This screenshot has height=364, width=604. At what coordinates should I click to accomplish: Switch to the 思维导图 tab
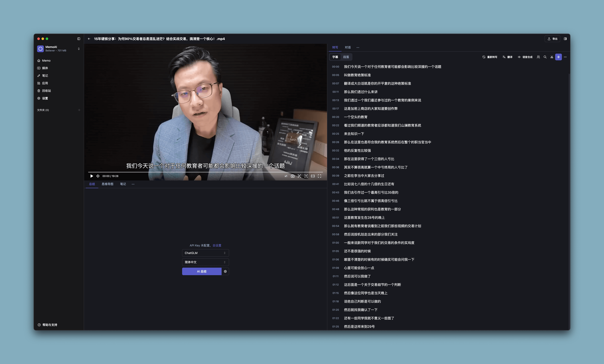click(107, 184)
